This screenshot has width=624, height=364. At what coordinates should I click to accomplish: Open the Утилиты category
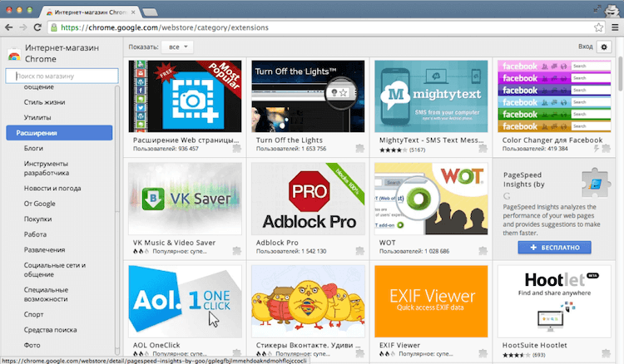click(37, 118)
